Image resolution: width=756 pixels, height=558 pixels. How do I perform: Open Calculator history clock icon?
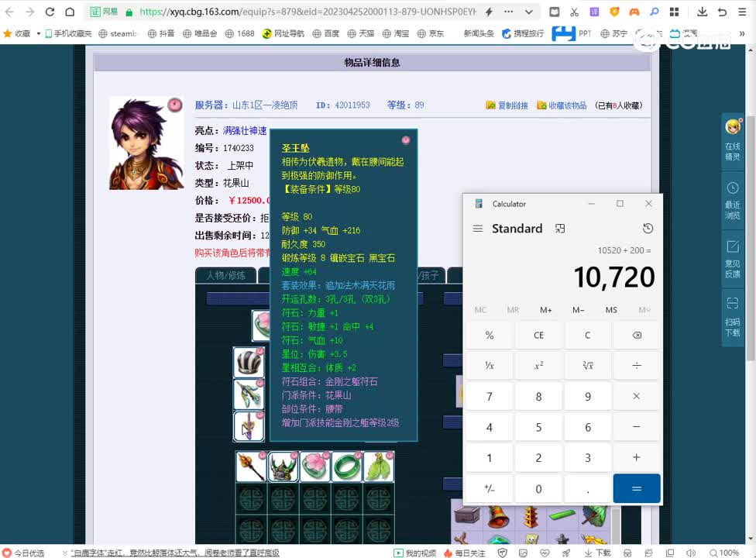pos(648,229)
